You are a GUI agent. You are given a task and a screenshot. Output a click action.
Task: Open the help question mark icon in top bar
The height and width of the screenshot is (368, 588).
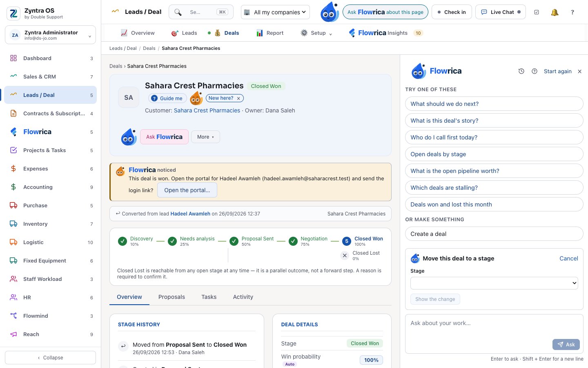pyautogui.click(x=572, y=12)
